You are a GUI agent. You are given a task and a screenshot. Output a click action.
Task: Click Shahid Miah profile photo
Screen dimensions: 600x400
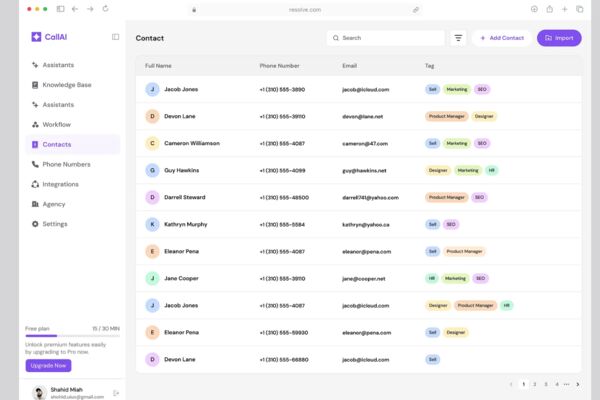pyautogui.click(x=39, y=393)
